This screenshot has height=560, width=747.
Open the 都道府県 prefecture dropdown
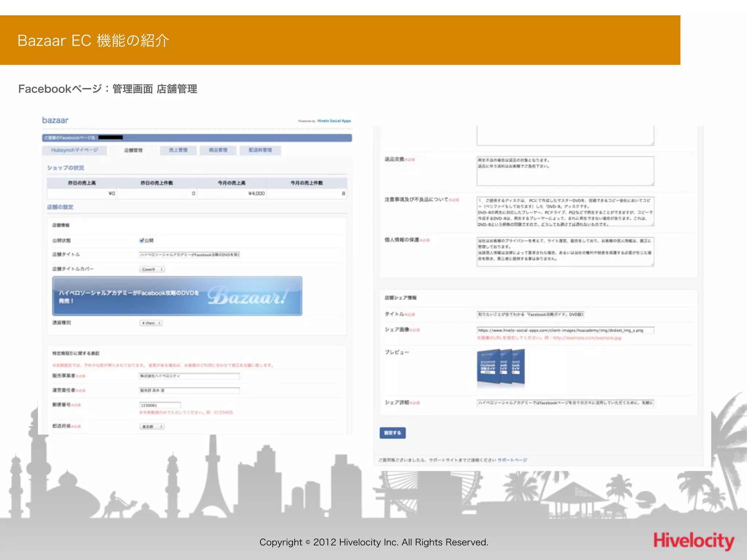(152, 427)
